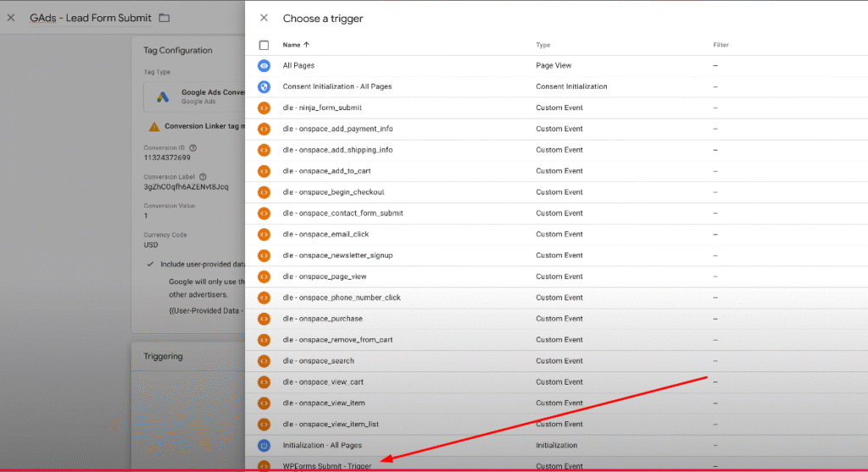Pick the dle - onspace_begin_checkout trigger
Image resolution: width=868 pixels, height=472 pixels.
[333, 192]
